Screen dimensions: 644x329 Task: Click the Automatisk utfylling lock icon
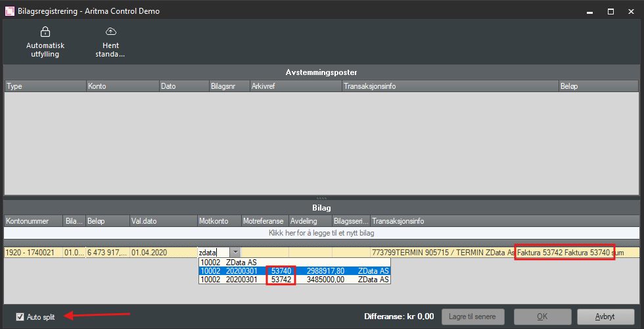coord(45,32)
